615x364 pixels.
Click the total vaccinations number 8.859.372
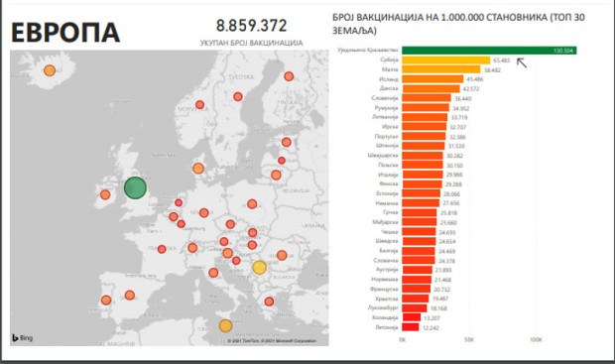(x=251, y=26)
